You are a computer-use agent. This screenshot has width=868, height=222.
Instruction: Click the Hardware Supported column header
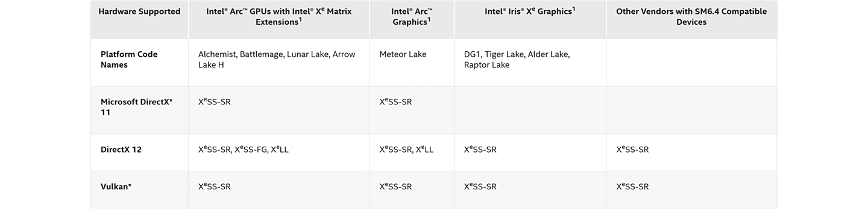pyautogui.click(x=139, y=11)
